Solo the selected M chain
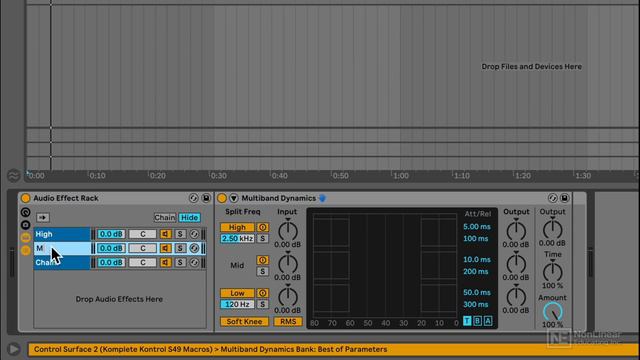Screen dimensions: 640x360 coord(180,248)
